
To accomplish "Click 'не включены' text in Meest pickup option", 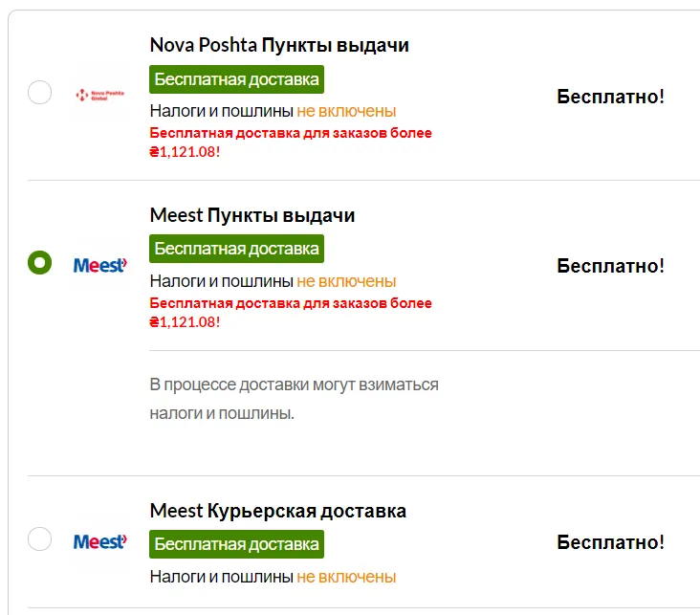I will tap(346, 281).
